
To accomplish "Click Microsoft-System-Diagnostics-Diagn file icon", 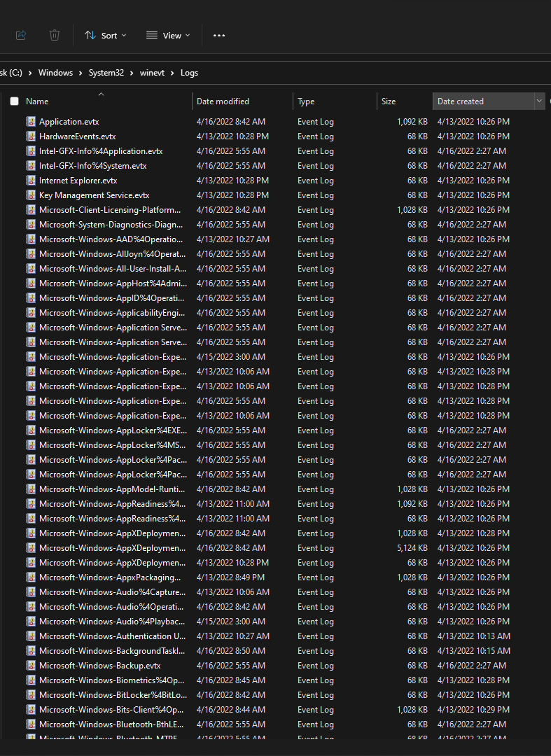I will tap(31, 225).
